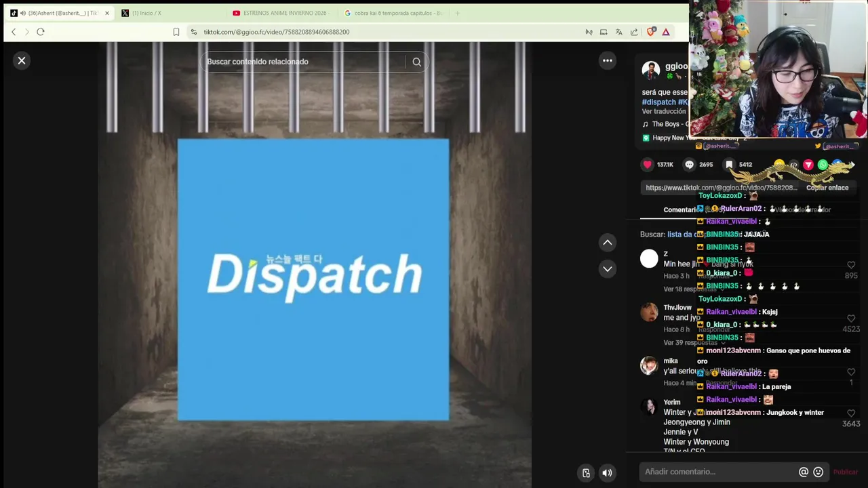Reload the browser page
This screenshot has height=488, width=868.
[x=41, y=32]
